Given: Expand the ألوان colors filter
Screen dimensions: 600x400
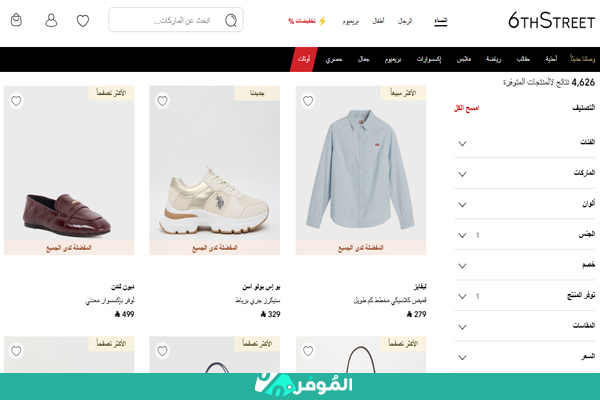Looking at the screenshot, I should (524, 204).
